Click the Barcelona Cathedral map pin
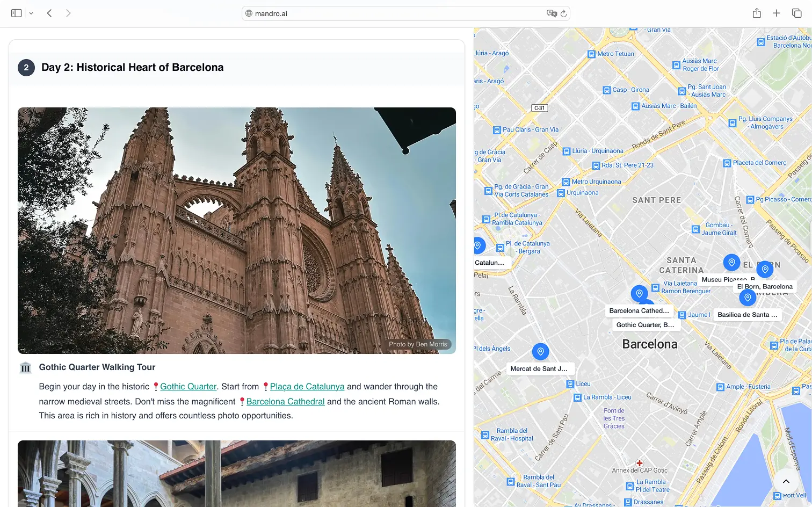The image size is (812, 507). point(639,294)
